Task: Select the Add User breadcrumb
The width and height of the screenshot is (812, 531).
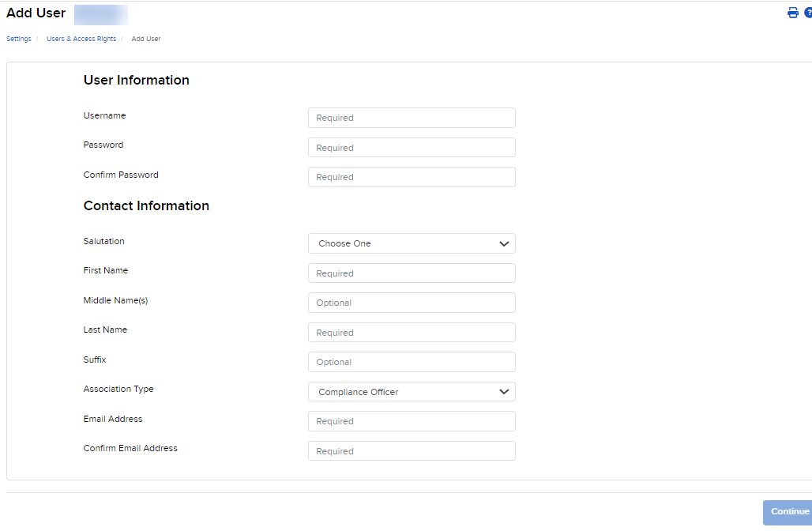Action: [x=145, y=38]
